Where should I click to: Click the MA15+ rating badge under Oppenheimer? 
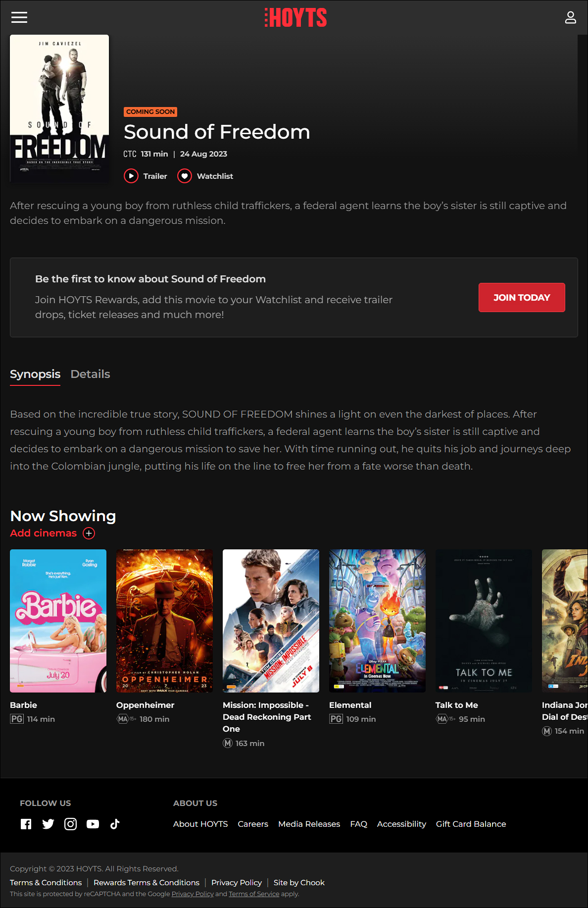pyautogui.click(x=126, y=719)
